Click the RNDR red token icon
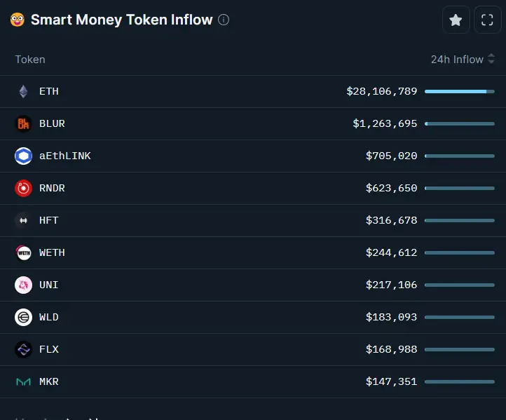506x420 pixels. [x=23, y=188]
